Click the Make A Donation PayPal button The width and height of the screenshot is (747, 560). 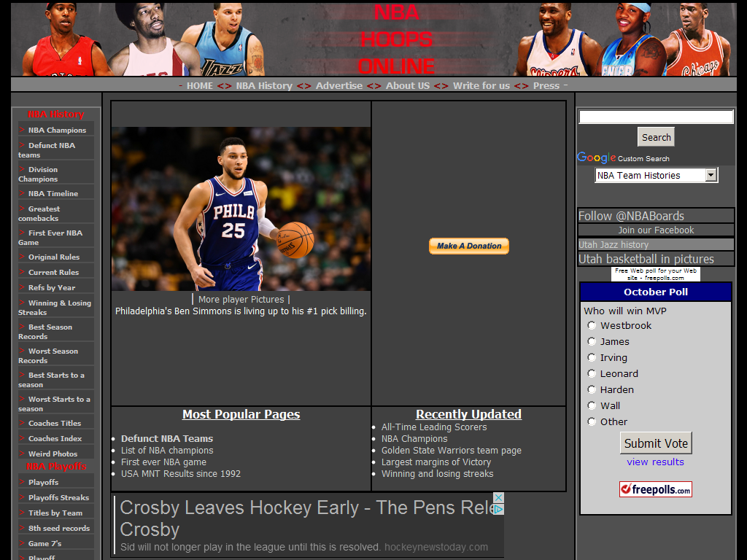pyautogui.click(x=468, y=246)
